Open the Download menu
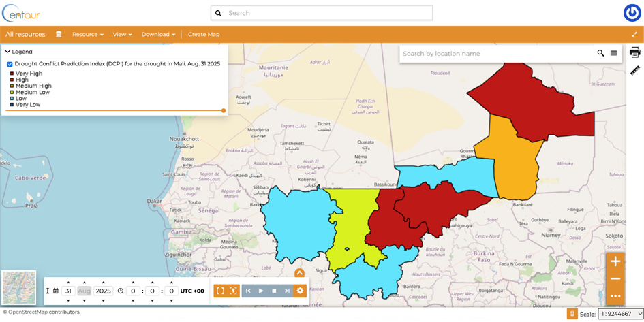This screenshot has width=644, height=322. pyautogui.click(x=158, y=34)
